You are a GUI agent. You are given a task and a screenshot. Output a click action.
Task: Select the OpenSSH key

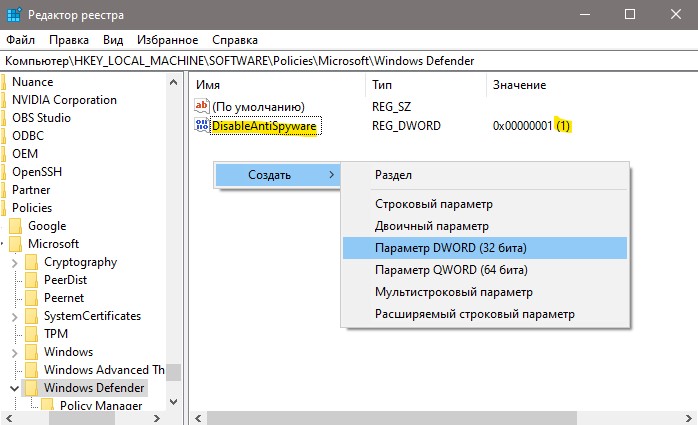(x=37, y=172)
